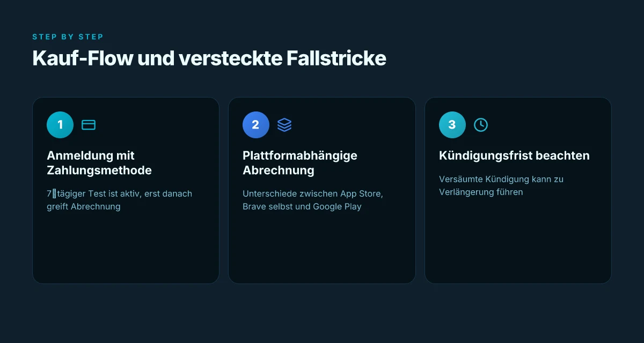Image resolution: width=644 pixels, height=343 pixels.
Task: Open the 'Plattformabhängige Abrechnung' heading
Action: coord(300,163)
